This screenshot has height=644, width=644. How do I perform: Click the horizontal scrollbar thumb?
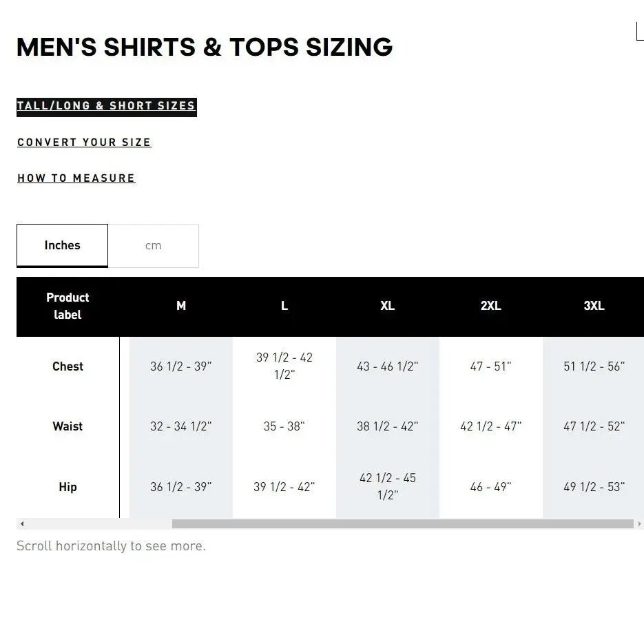coord(402,523)
